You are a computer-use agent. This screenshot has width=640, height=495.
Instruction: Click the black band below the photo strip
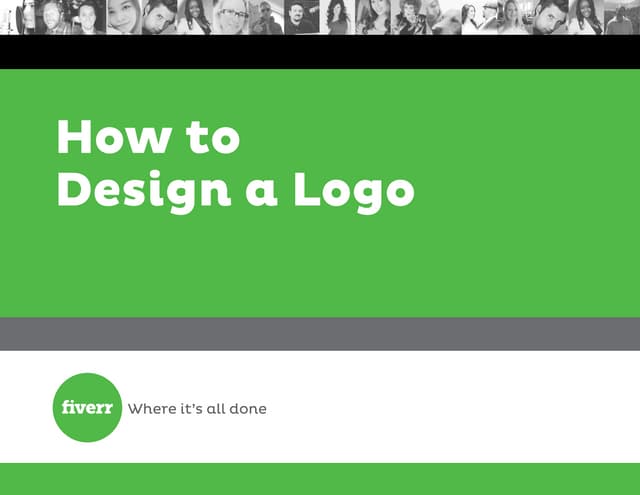320,52
